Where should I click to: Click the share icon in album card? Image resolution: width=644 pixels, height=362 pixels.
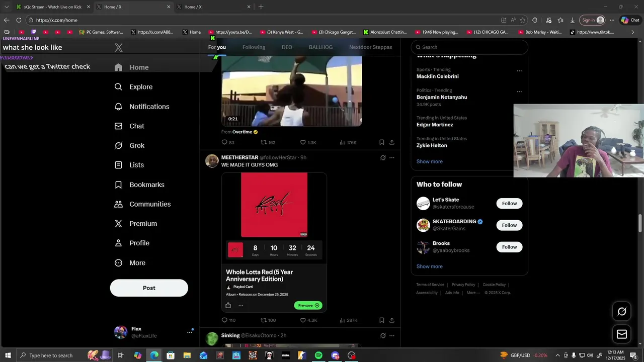click(x=228, y=305)
